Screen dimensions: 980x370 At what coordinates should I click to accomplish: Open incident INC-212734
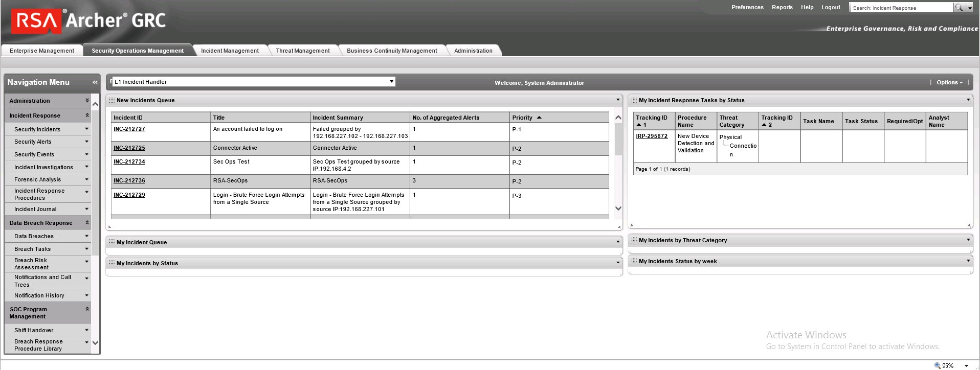pyautogui.click(x=129, y=161)
